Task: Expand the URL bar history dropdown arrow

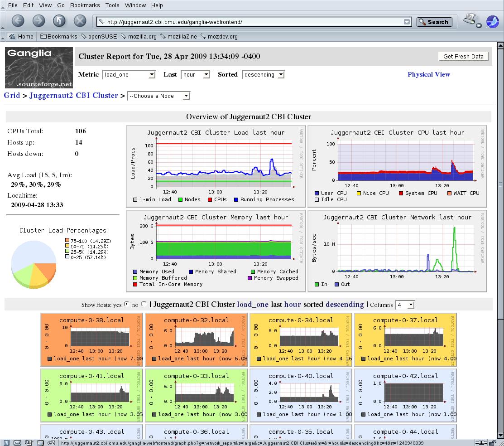Action: point(407,22)
